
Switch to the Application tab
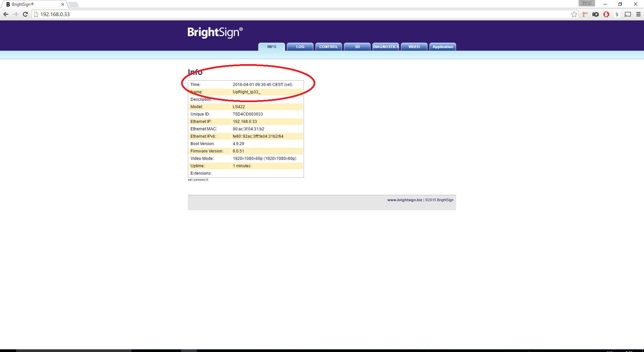(x=443, y=47)
